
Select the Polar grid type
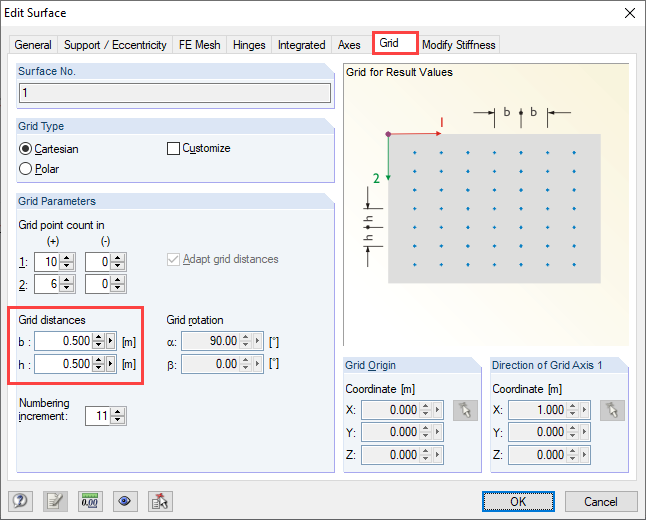tap(26, 169)
